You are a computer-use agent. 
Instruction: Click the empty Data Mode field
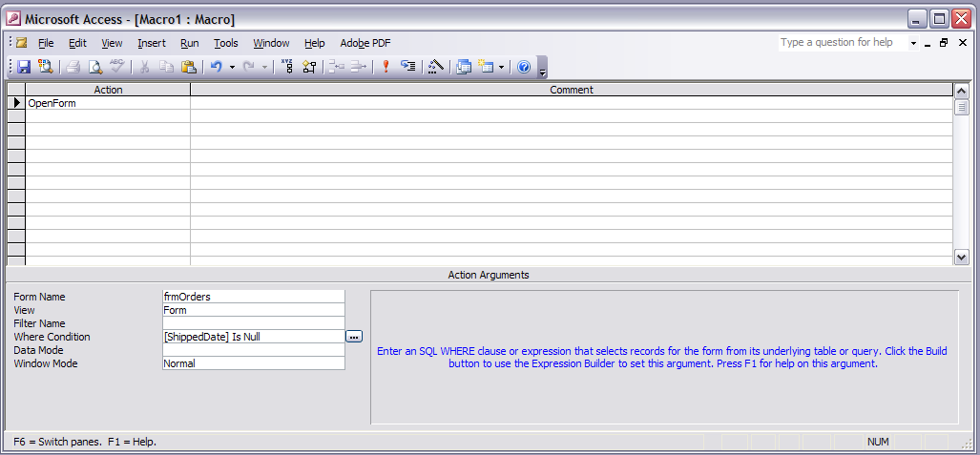253,350
